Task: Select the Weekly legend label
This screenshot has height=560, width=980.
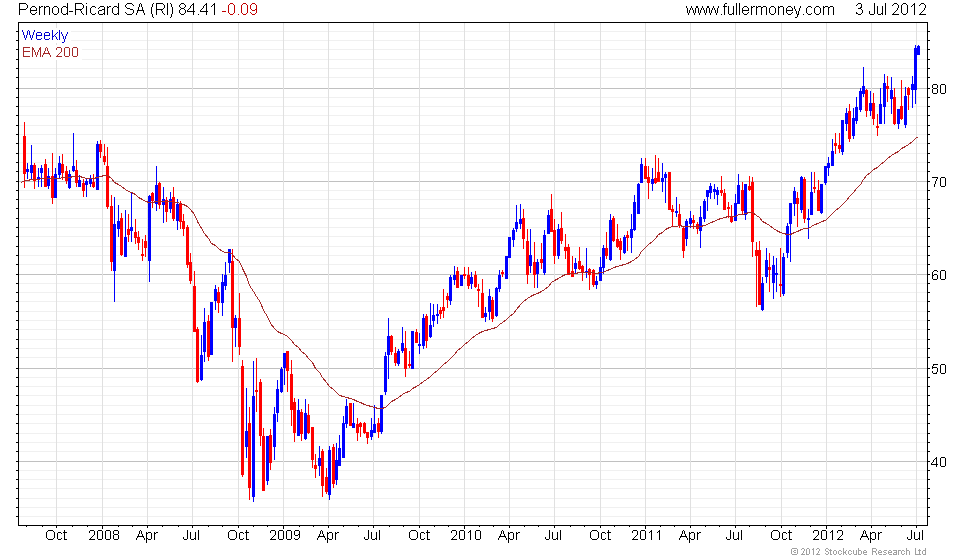Action: 44,36
